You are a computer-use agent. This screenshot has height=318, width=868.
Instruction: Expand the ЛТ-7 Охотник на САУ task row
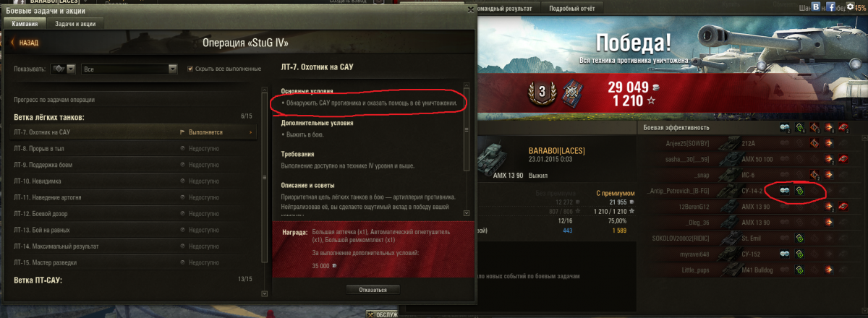coord(135,132)
